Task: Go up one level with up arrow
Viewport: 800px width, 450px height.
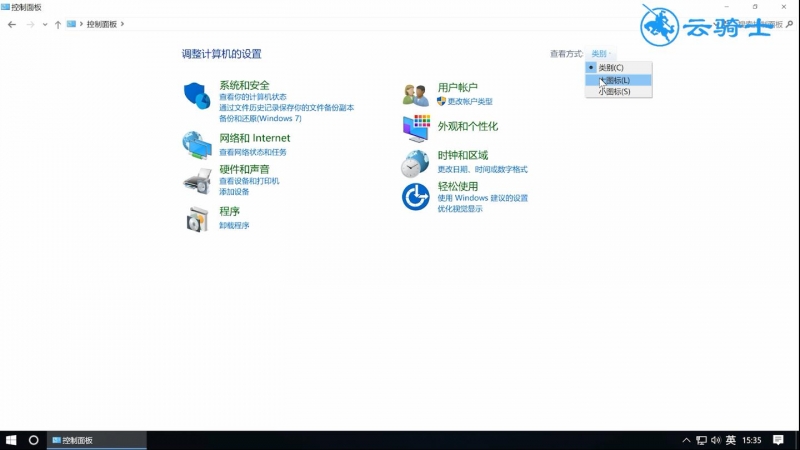Action: coord(58,24)
